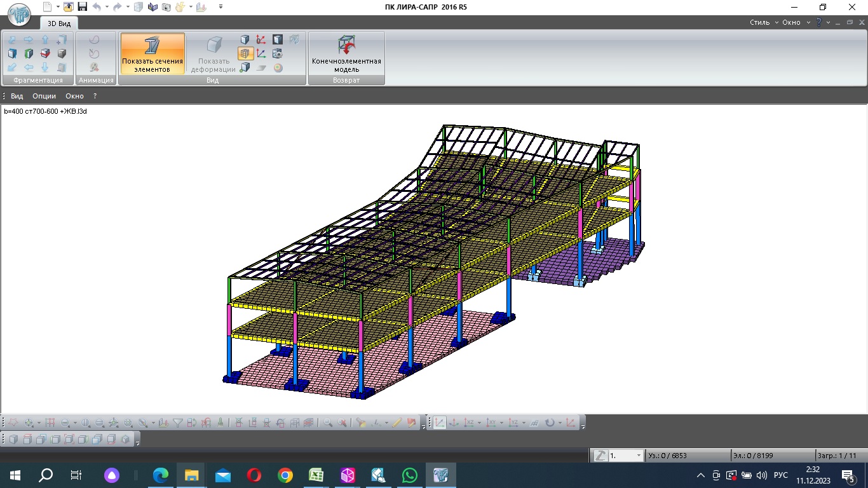This screenshot has width=868, height=488.
Task: Open Google Chrome from the taskbar
Action: click(285, 475)
